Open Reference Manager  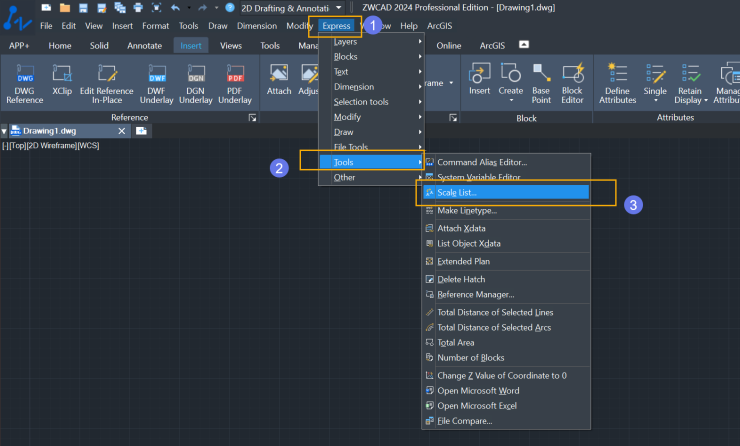506,295
